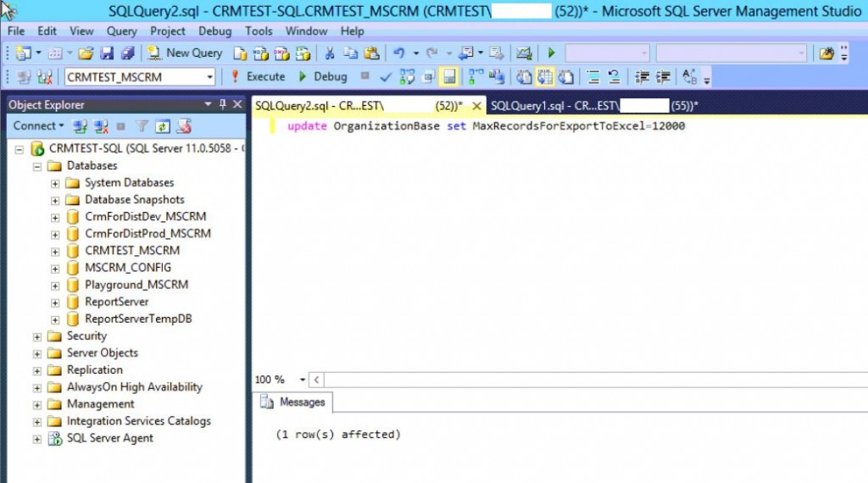The height and width of the screenshot is (483, 868).
Task: Click the Change Connection icon
Action: (x=44, y=77)
